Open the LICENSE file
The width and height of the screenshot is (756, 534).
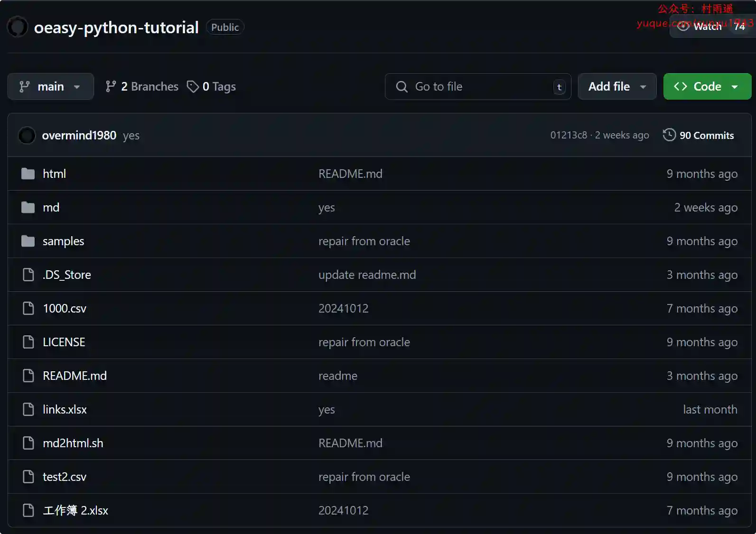tap(64, 342)
